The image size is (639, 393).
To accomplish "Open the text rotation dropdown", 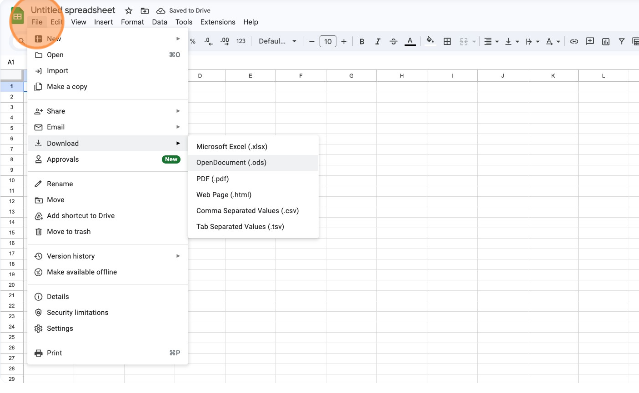I will pos(553,42).
